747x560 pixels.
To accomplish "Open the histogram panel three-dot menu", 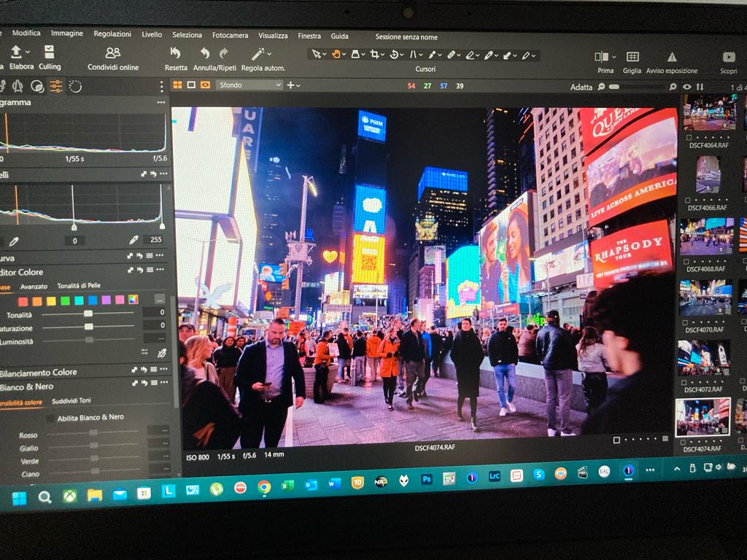I will tap(161, 102).
